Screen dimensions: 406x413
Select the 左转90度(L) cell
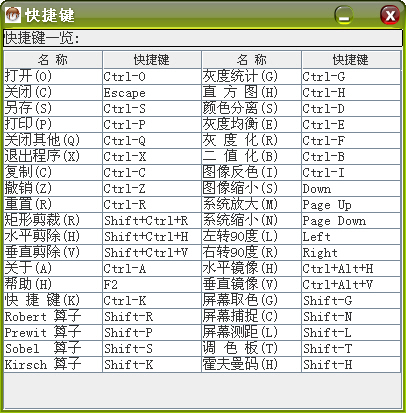click(251, 237)
